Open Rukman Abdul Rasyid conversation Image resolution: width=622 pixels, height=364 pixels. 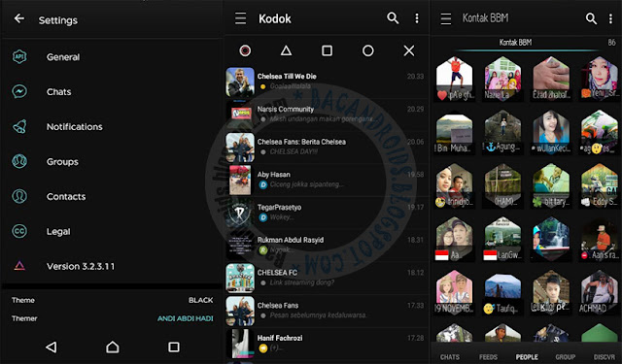[327, 246]
